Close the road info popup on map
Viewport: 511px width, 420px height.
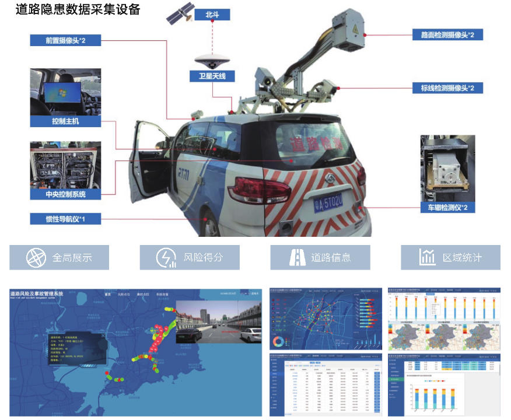tap(104, 336)
